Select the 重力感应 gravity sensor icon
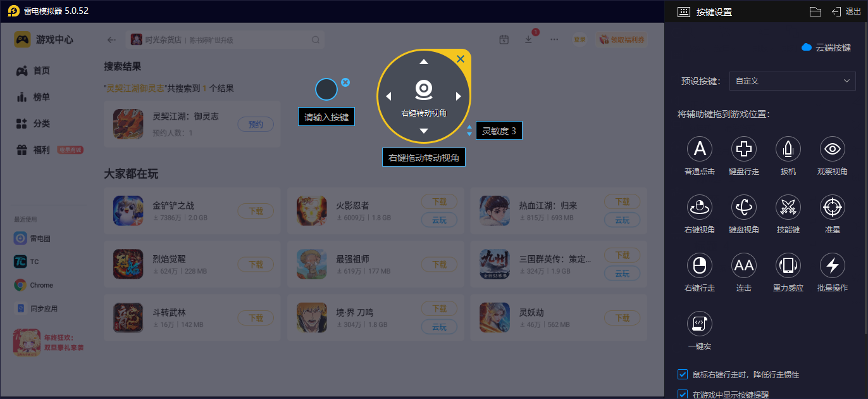This screenshot has width=868, height=399. 788,265
